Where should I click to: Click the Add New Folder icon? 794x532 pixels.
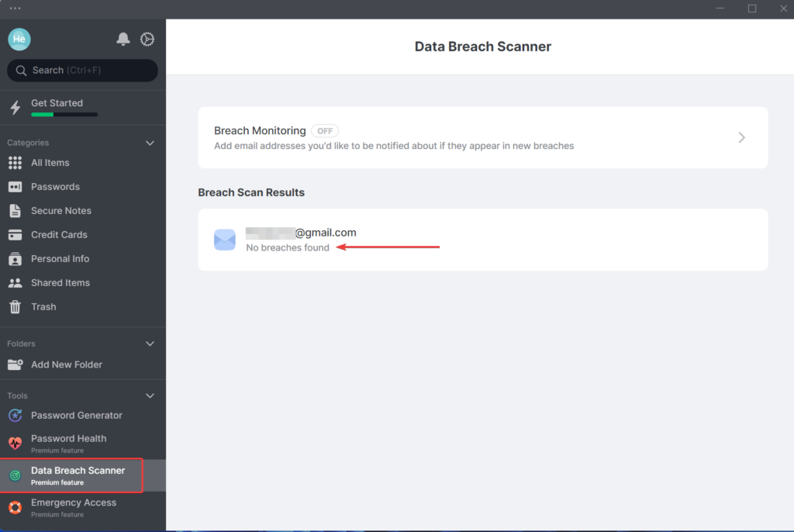point(16,364)
